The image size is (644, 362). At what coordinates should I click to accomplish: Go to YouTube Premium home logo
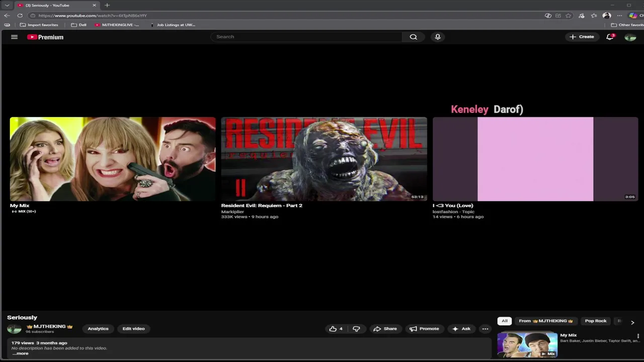coord(45,37)
